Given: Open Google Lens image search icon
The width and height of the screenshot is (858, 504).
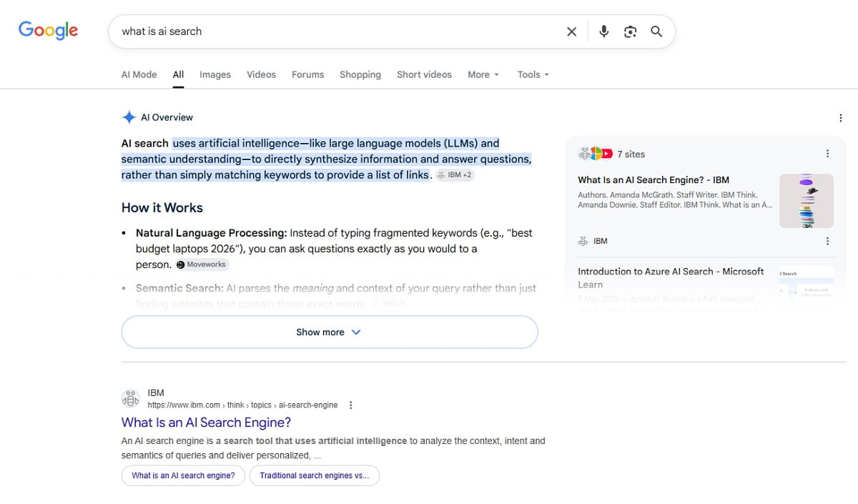Looking at the screenshot, I should 630,31.
